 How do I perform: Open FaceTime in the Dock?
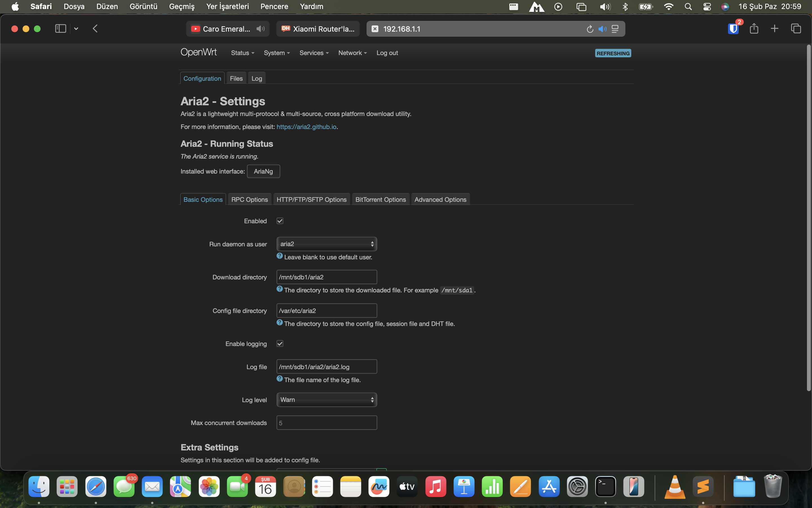(237, 486)
